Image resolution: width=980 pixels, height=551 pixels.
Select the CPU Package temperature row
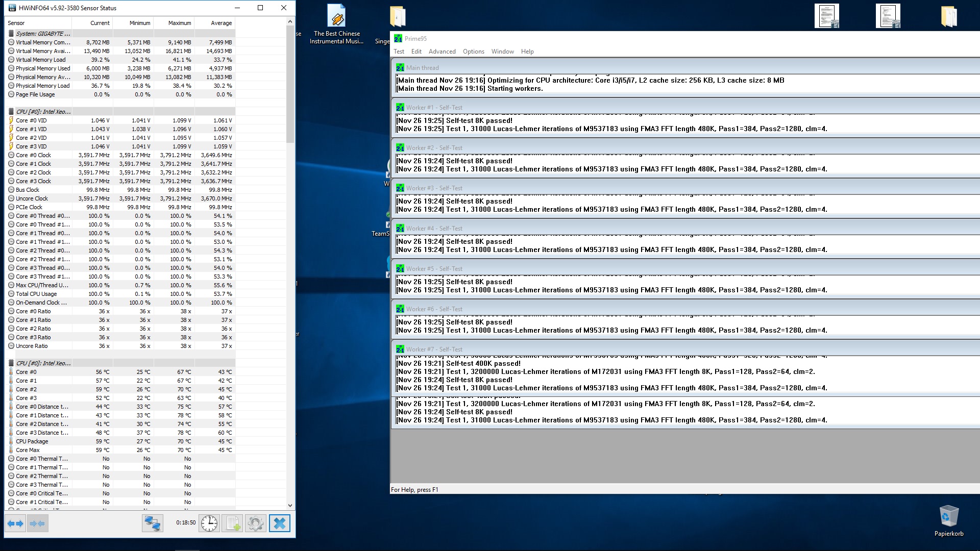[x=32, y=441]
